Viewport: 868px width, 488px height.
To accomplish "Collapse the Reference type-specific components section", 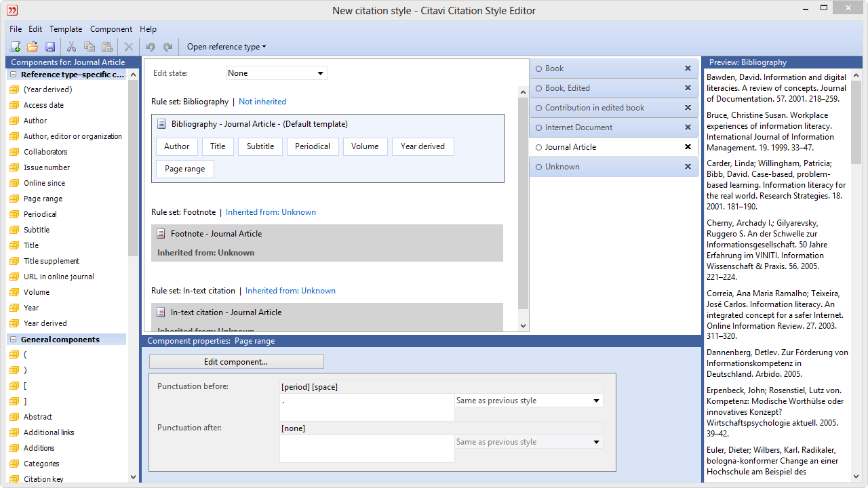I will 14,75.
